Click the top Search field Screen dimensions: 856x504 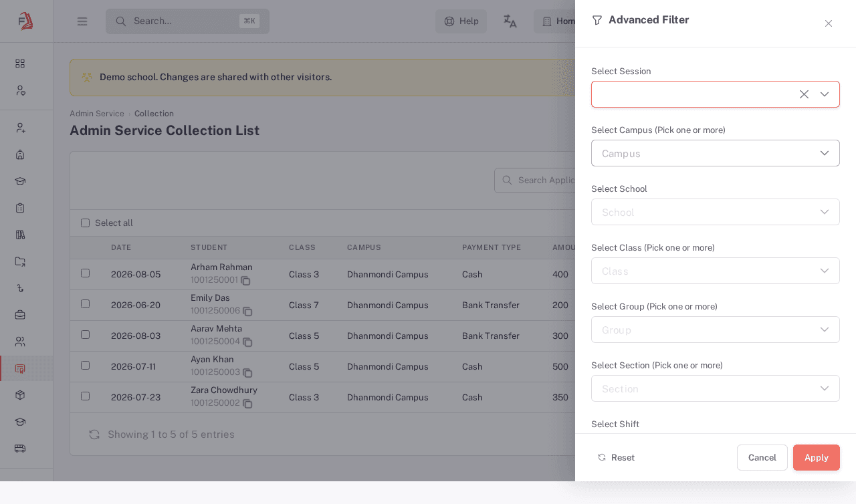[187, 21]
